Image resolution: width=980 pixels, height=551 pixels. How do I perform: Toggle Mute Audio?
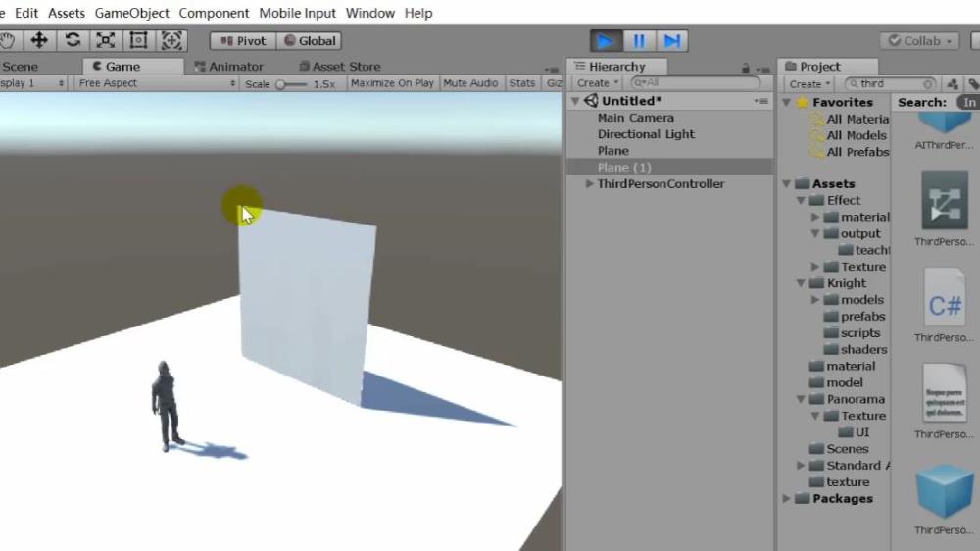(470, 83)
